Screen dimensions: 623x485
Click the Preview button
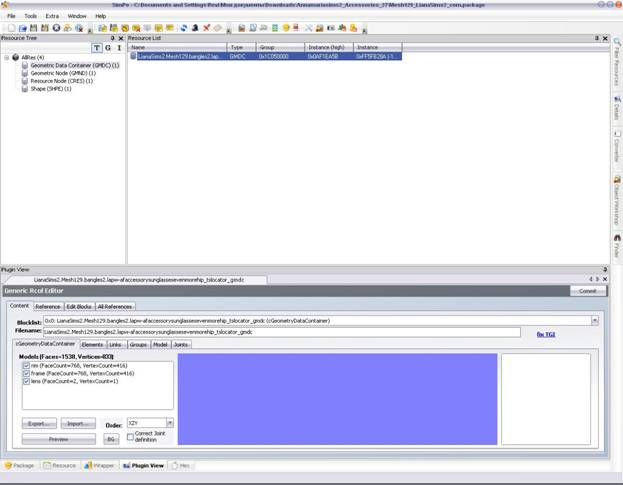pos(58,438)
